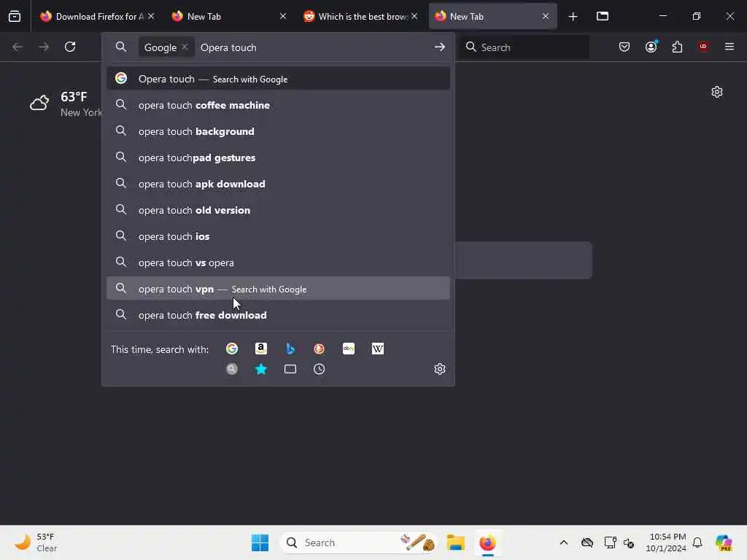Click the toolbar Search box
Viewport: 747px width, 560px height.
tap(524, 47)
